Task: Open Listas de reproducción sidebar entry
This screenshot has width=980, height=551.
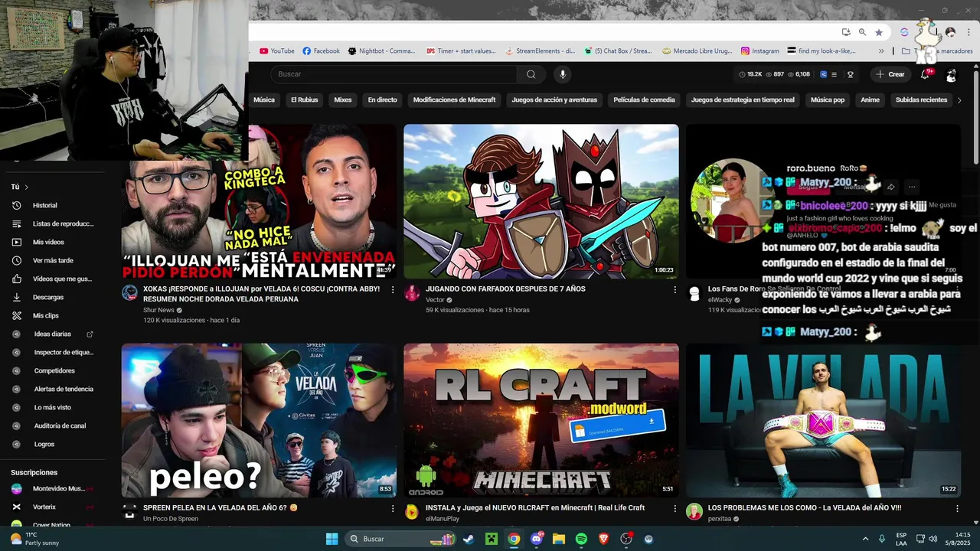Action: (x=54, y=223)
